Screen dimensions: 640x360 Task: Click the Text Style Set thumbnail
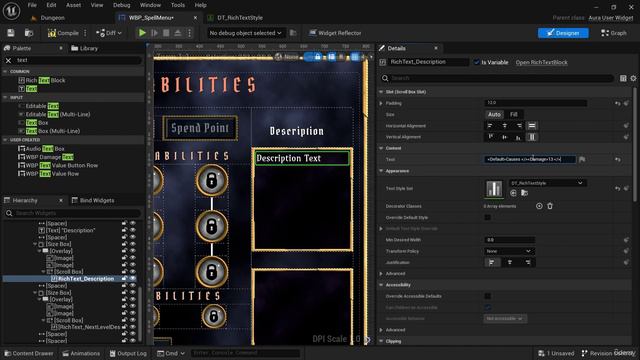(494, 189)
